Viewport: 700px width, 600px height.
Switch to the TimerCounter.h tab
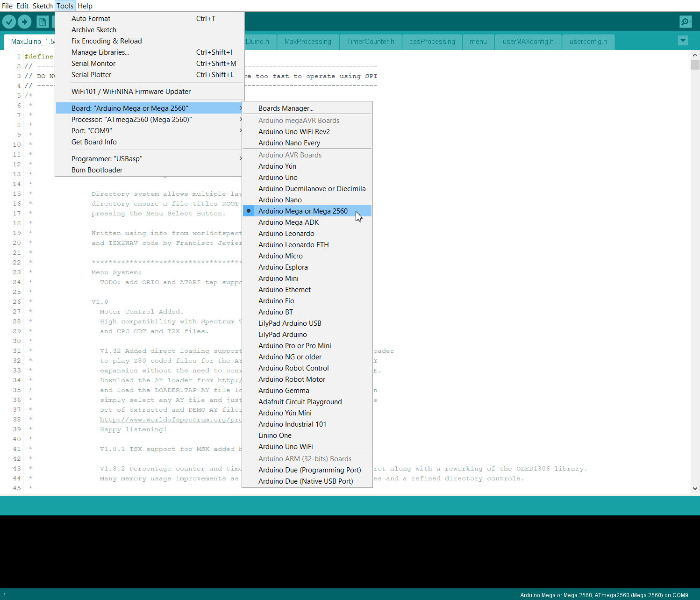click(x=370, y=42)
